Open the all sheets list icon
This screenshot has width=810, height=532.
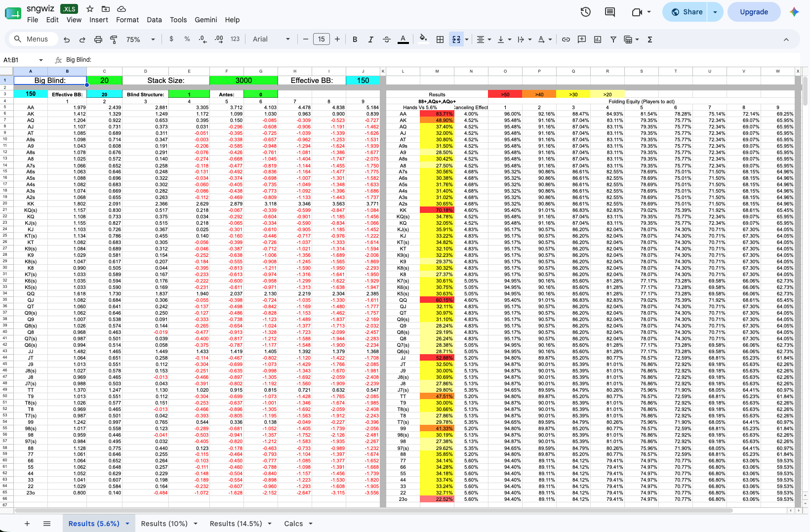[47, 524]
